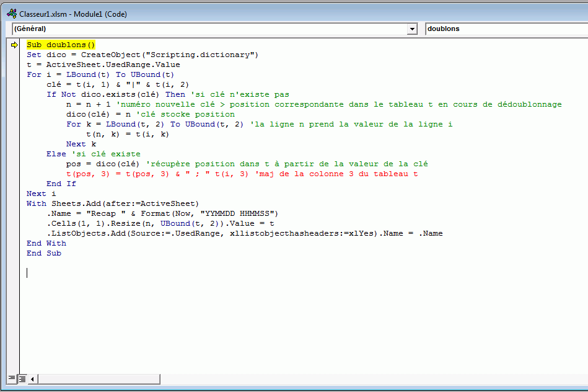The image size is (588, 392).
Task: Click the margin beside the For i line
Action: 14,74
